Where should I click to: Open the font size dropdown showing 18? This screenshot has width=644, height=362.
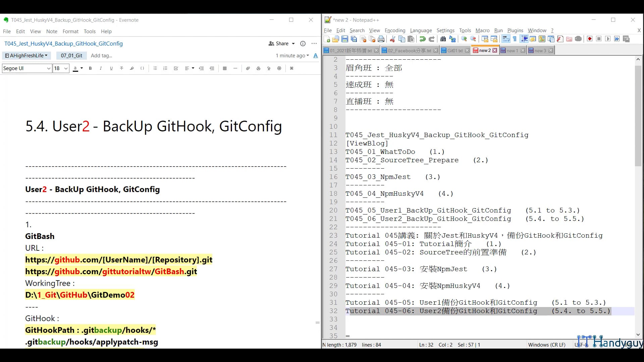click(x=61, y=68)
